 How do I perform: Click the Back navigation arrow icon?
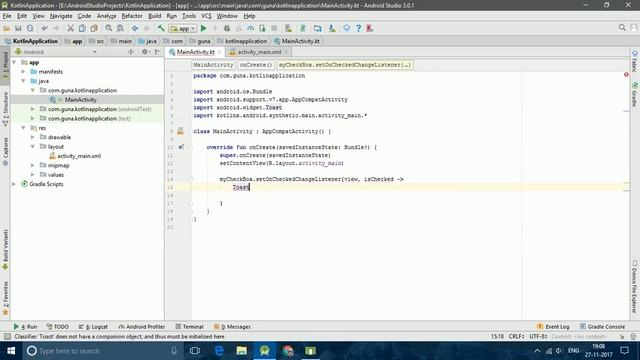pos(135,28)
